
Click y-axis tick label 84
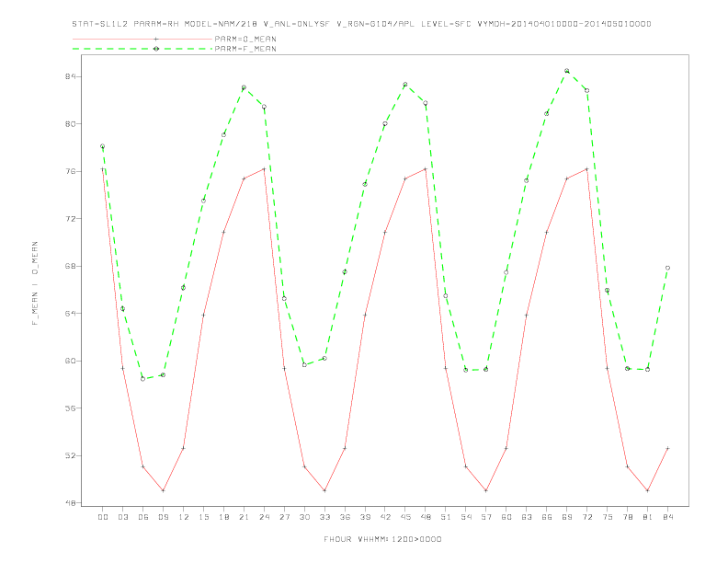[x=70, y=76]
